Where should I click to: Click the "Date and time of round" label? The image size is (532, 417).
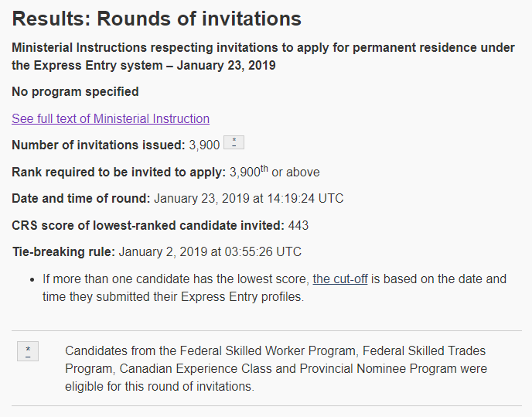[x=81, y=198]
